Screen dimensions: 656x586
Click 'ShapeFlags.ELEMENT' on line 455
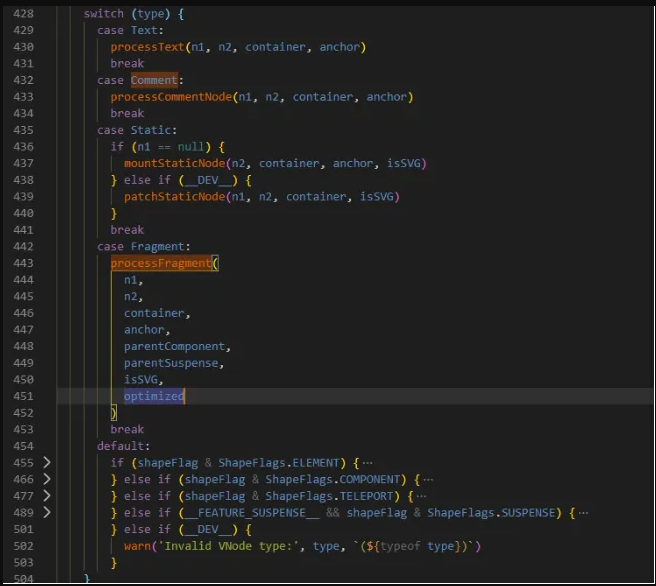[279, 463]
